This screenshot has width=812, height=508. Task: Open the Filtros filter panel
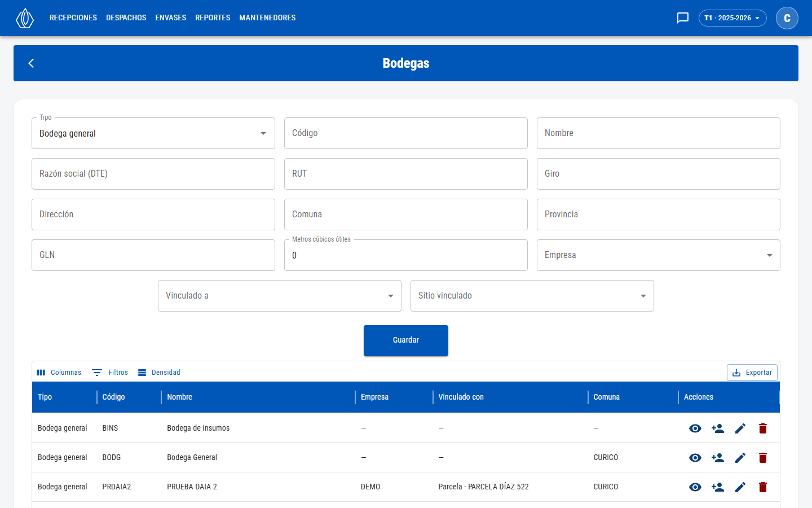tap(110, 373)
